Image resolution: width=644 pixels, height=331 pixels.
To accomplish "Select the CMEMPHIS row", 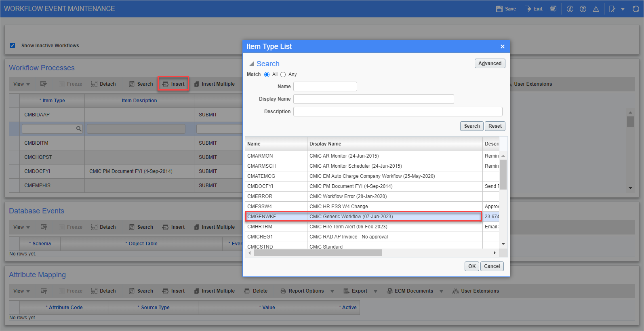I will [x=125, y=186].
